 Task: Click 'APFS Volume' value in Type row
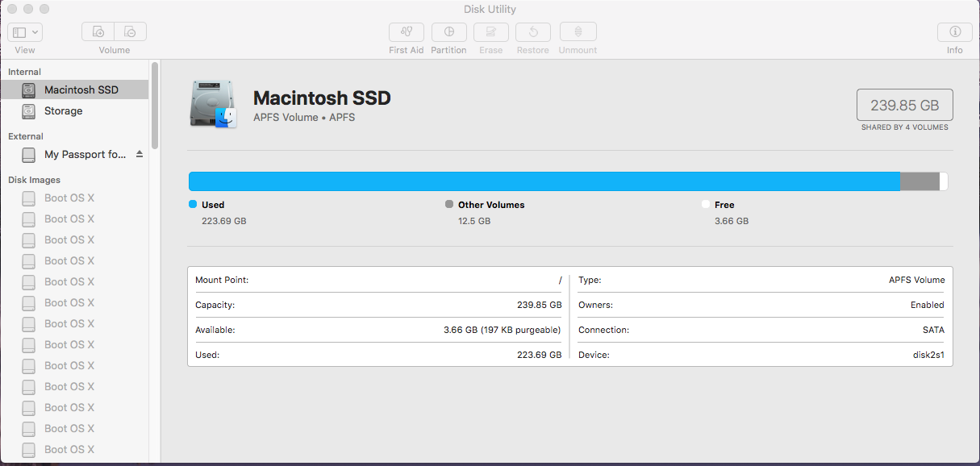[x=916, y=280]
